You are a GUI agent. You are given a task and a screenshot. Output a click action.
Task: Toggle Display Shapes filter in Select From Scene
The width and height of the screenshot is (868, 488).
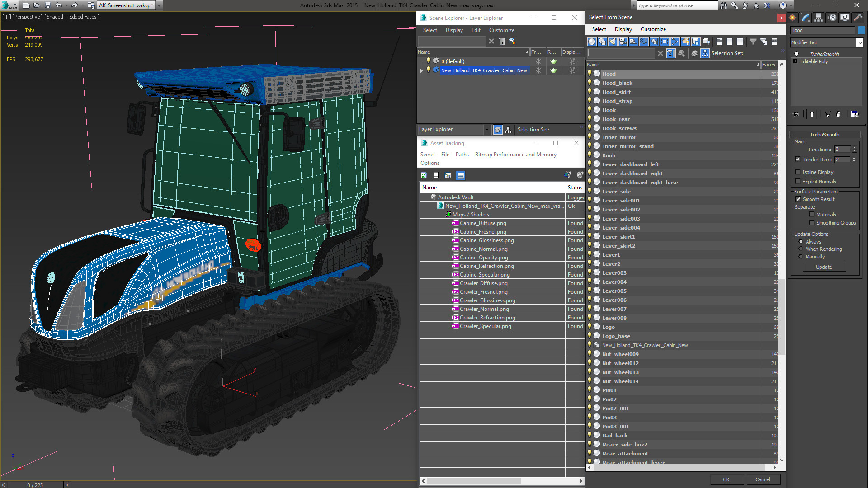[602, 42]
